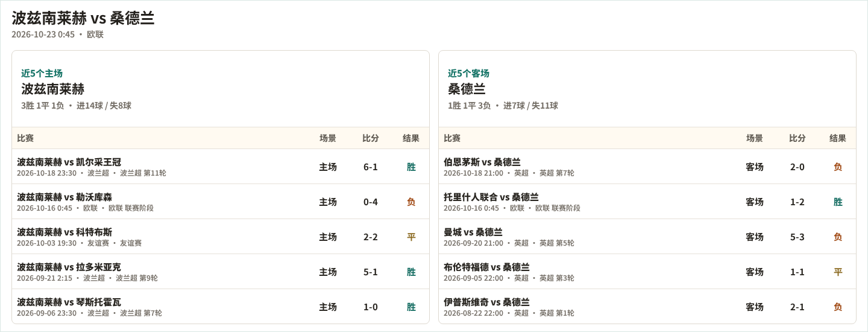This screenshot has width=868, height=332.
Task: Open the 布伦特福德 vs 桑德兰 match
Action: pos(647,272)
